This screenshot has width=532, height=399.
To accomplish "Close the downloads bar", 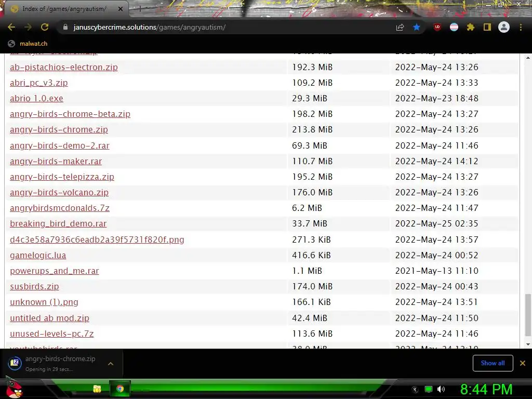I will [523, 363].
